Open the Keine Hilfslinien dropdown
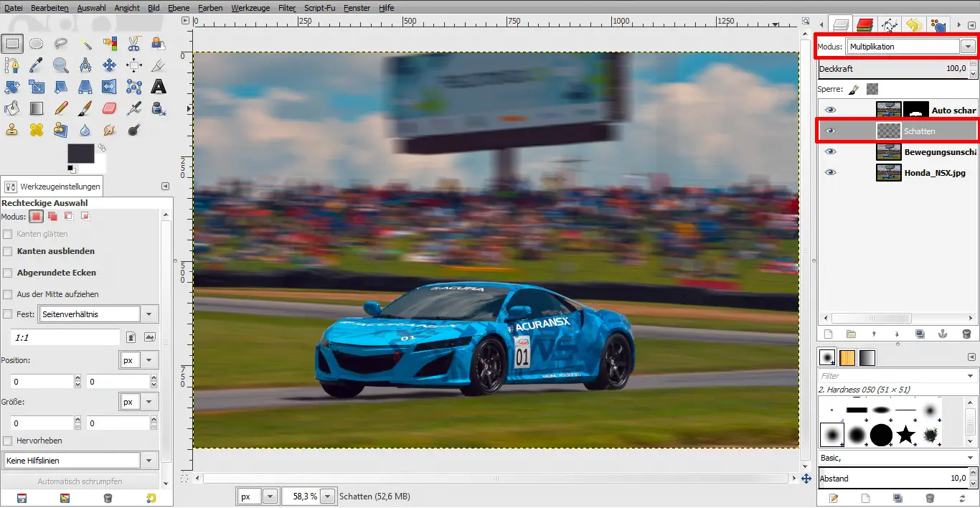Screen dimensions: 980x508 pos(149,461)
